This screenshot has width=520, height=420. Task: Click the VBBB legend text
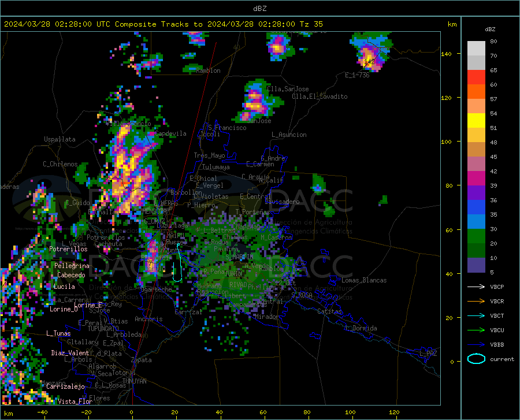(497, 344)
